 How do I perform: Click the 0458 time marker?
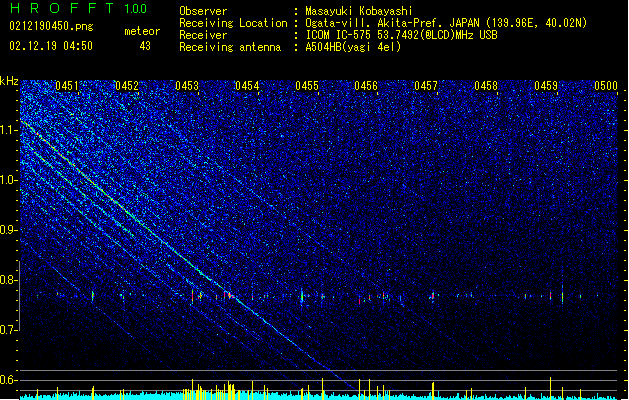click(486, 86)
